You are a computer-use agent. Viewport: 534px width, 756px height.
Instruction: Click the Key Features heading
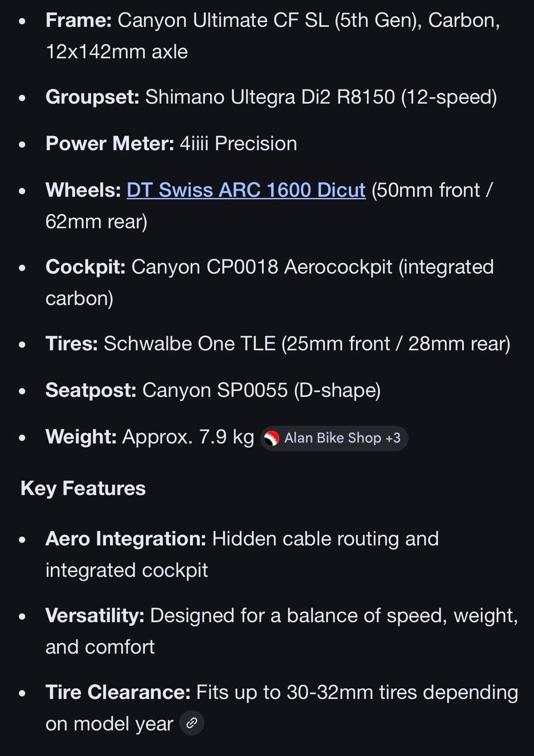(83, 488)
